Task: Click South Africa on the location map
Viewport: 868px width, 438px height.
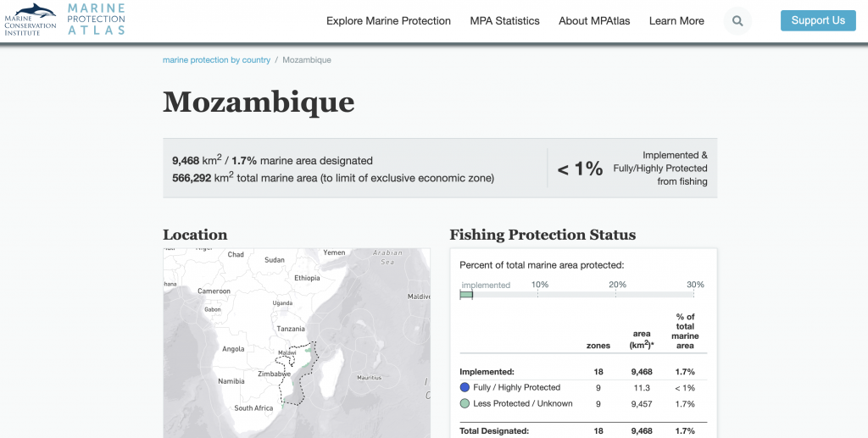Action: [x=253, y=408]
